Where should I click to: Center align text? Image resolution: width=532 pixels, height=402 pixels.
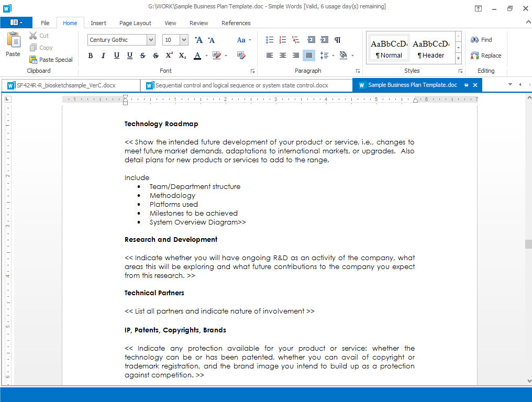[x=283, y=55]
